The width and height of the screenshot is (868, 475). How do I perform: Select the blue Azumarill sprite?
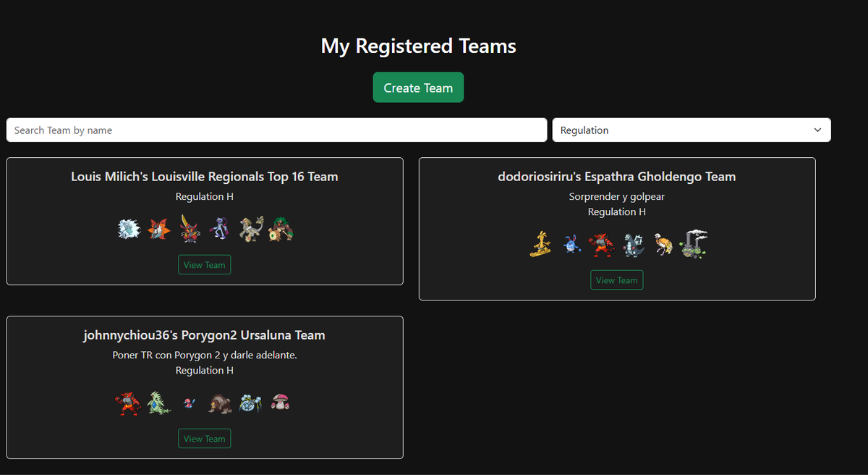pos(571,245)
